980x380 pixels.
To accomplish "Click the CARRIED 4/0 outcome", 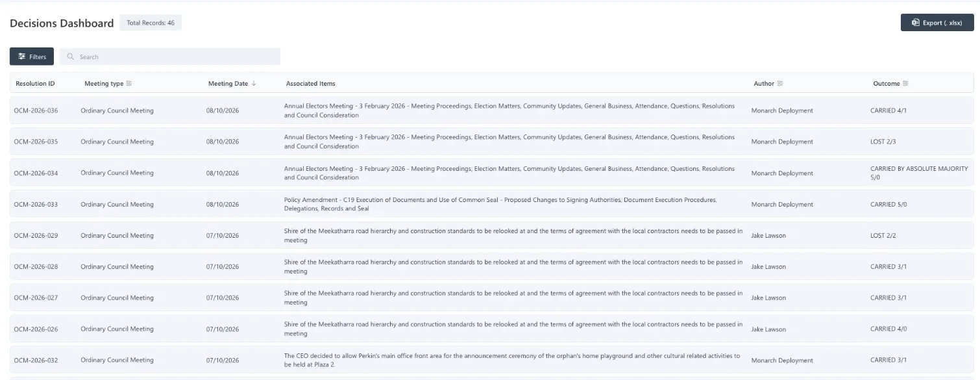I will (888, 329).
